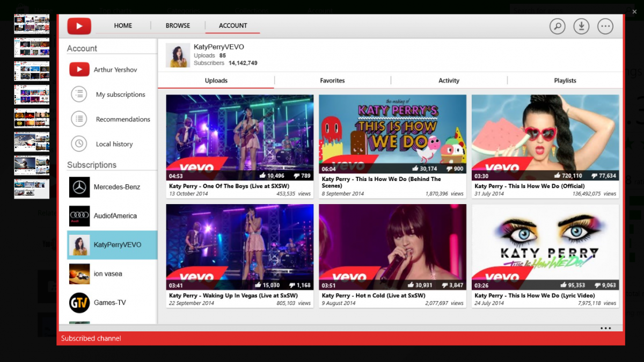Play the watermelon Official video thumbnail

click(545, 137)
